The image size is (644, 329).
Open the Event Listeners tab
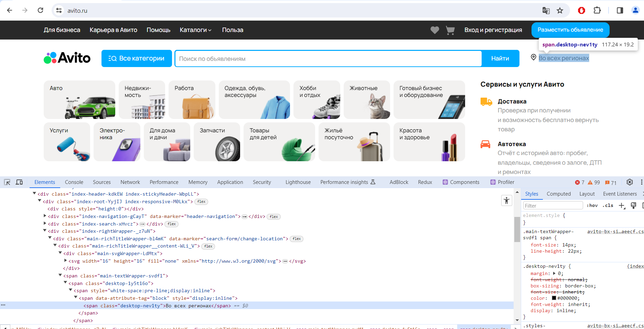pos(620,194)
